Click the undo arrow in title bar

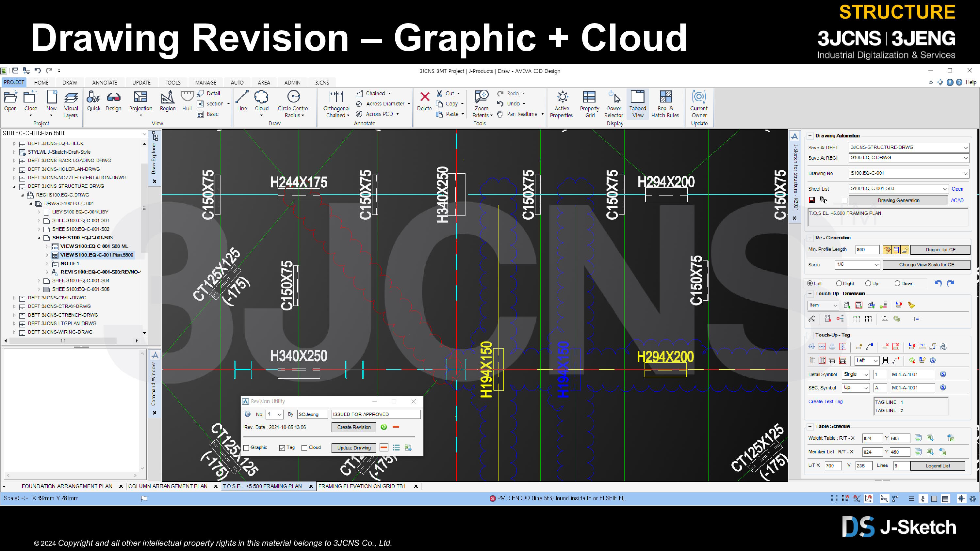point(37,71)
